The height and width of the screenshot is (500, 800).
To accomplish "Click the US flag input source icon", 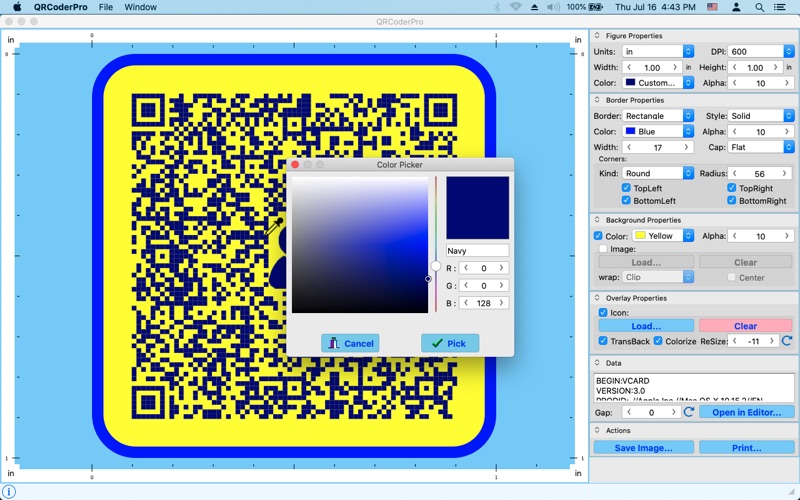I will tap(712, 7).
